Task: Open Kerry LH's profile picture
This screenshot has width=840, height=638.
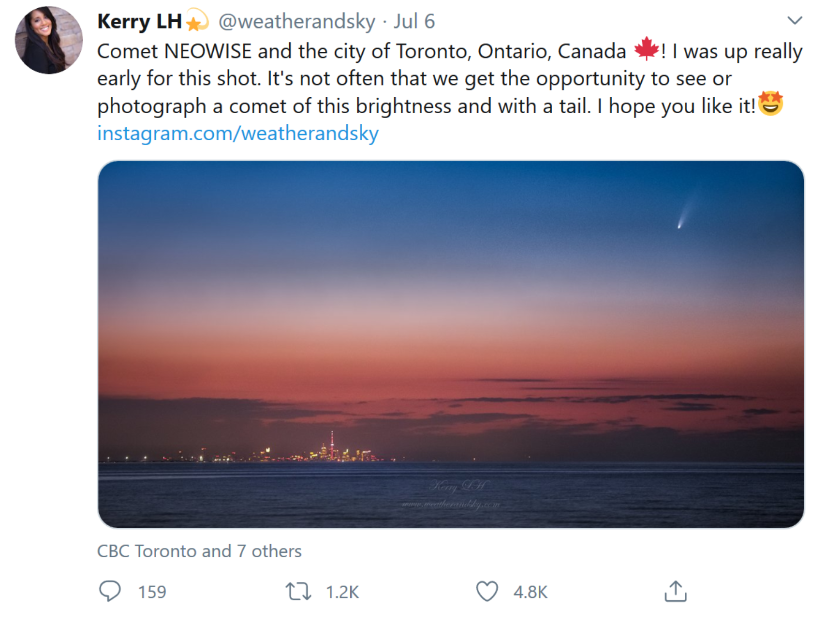Action: [49, 40]
